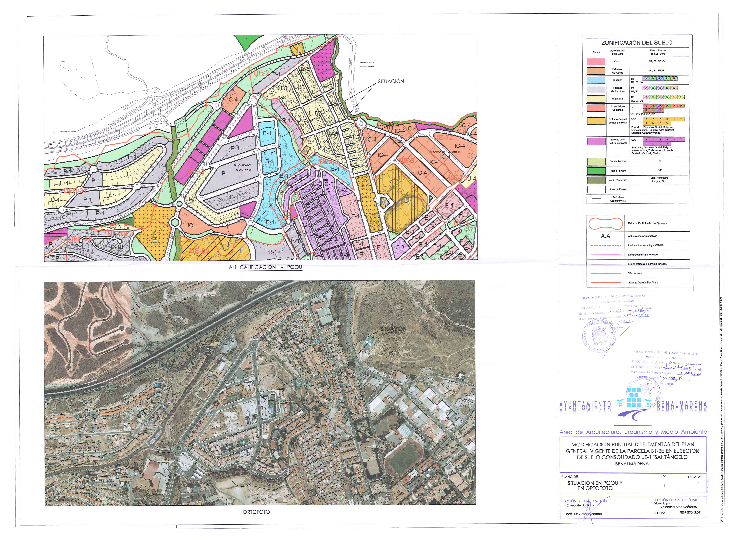Click the 'IC-1' zone label on map

tap(193, 225)
